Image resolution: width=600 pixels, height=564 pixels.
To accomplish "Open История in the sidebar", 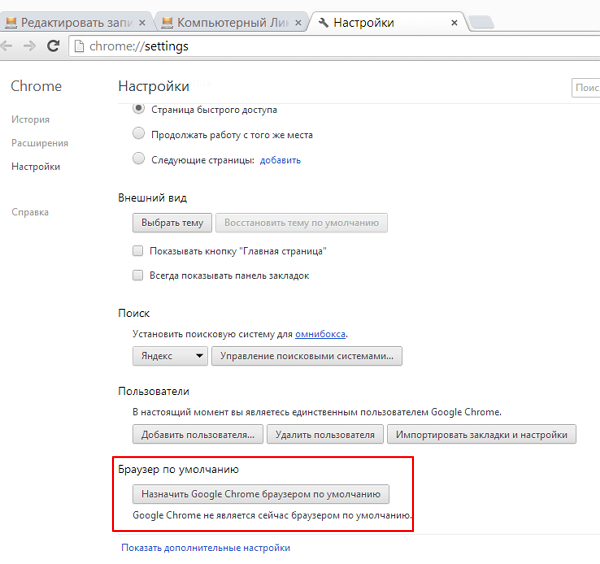I will point(30,120).
